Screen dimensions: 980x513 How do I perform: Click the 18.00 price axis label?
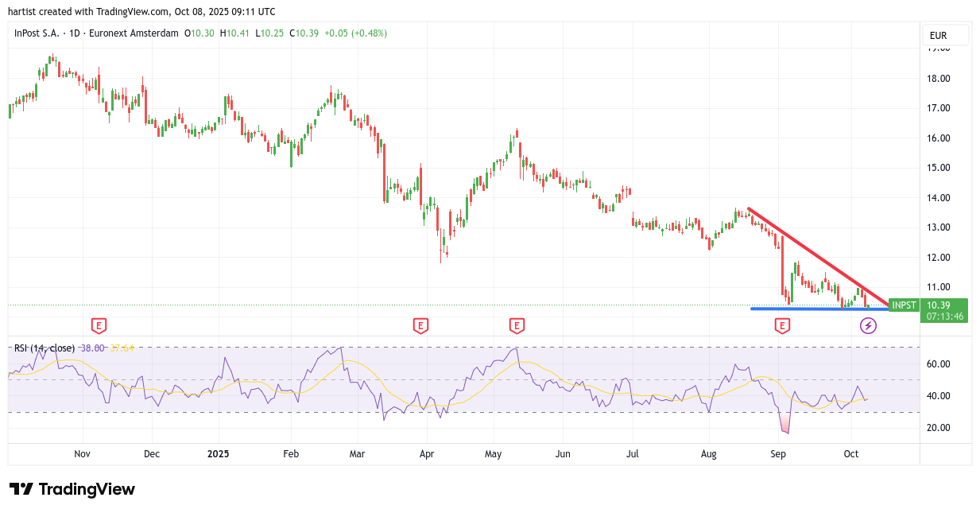pos(939,78)
